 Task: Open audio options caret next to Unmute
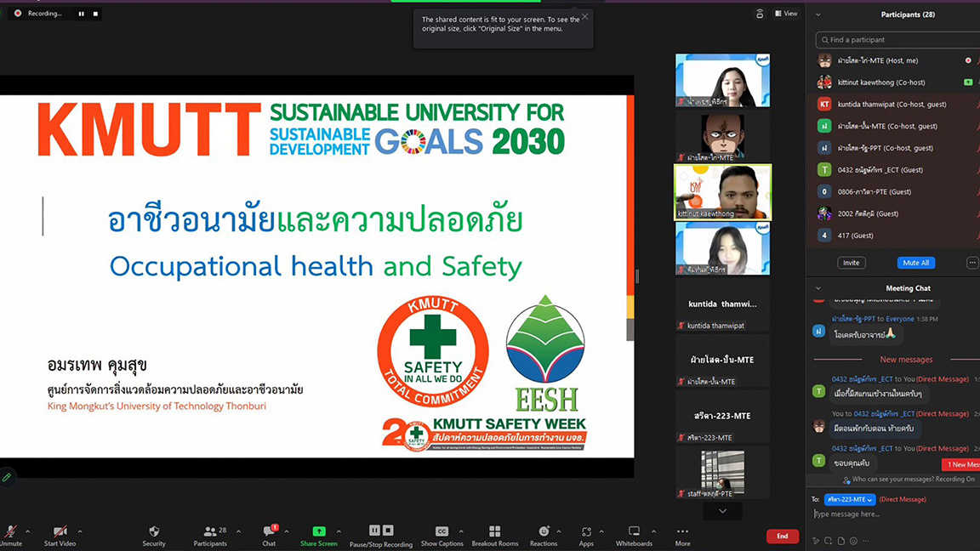pyautogui.click(x=27, y=531)
